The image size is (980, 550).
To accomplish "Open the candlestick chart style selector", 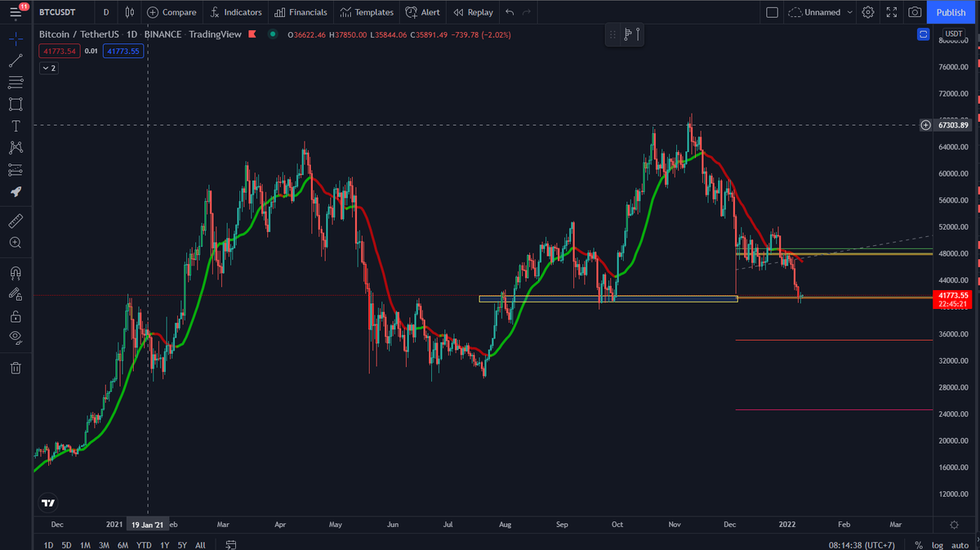I will click(131, 12).
